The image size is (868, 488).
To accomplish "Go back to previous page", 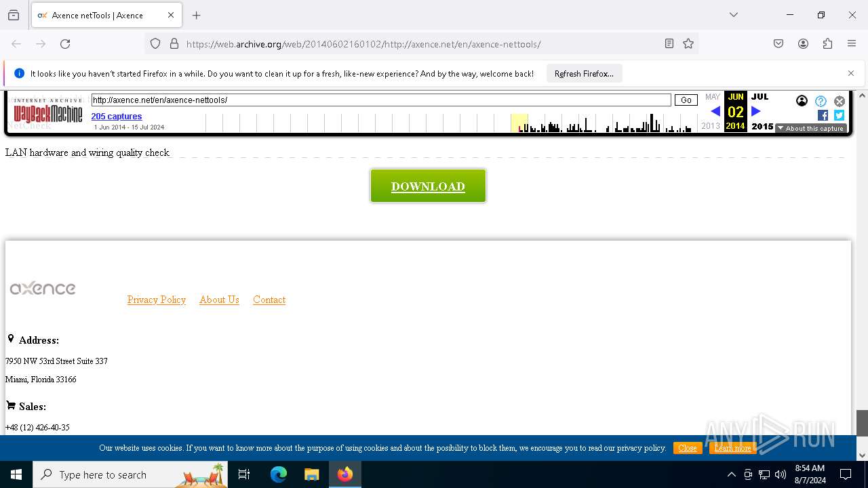I will 16,44.
